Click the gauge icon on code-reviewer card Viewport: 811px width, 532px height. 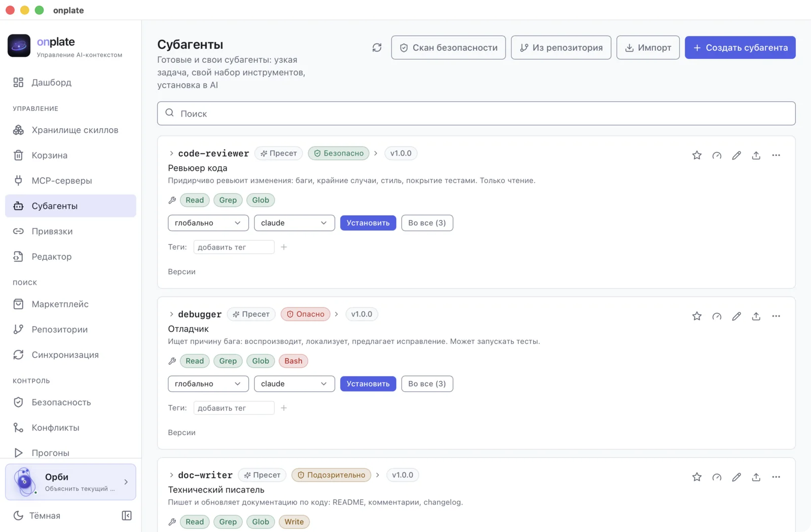pos(717,156)
